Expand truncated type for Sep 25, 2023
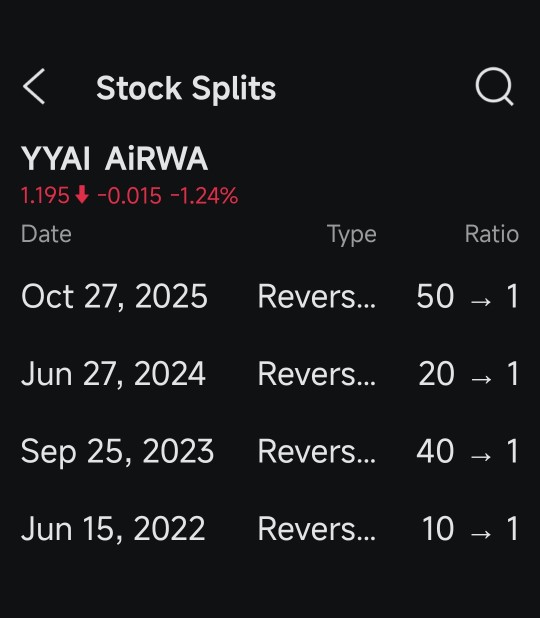 pos(317,452)
